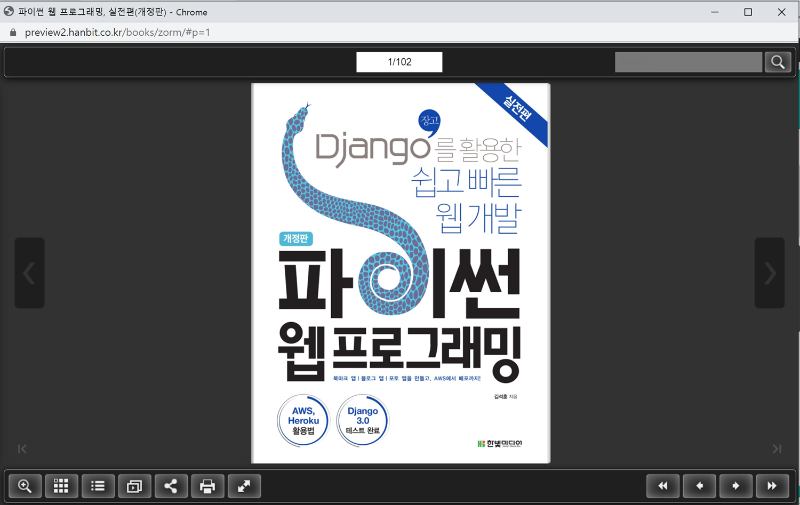
Task: Flip to next page with right side chevron
Action: point(769,273)
